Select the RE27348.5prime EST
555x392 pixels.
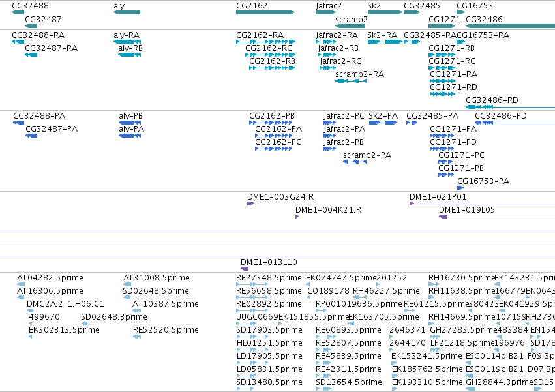point(252,284)
